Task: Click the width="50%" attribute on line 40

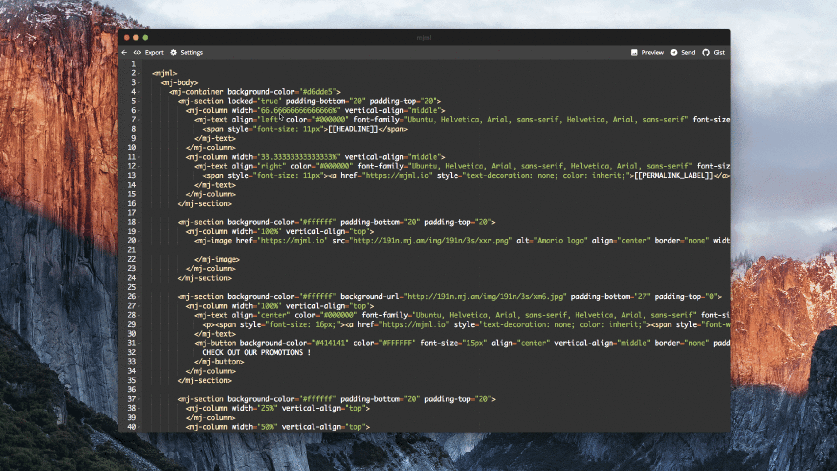Action: [256, 427]
